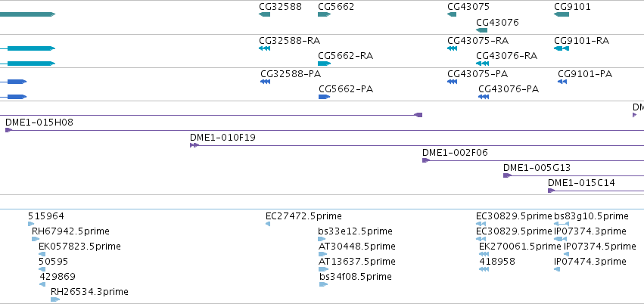Select the RH26534.3prime EST arrow
This screenshot has width=644, height=304.
(x=55, y=299)
